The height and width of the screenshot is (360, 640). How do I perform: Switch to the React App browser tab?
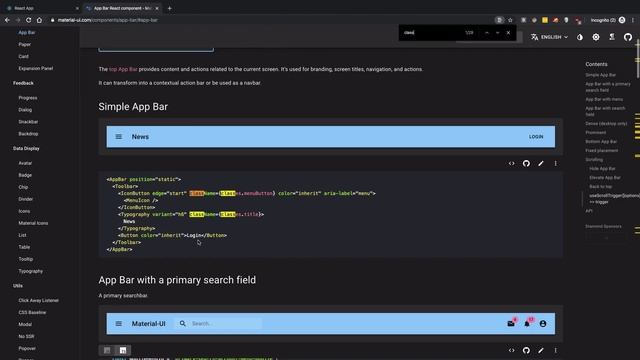point(41,8)
